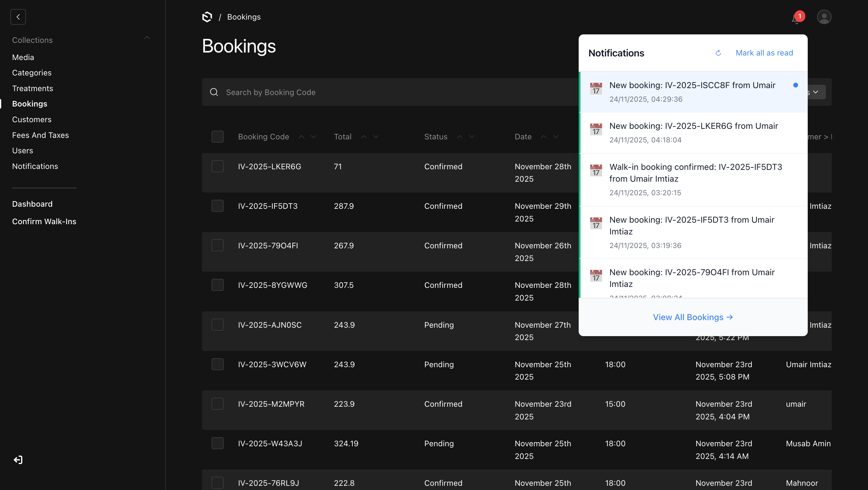Click the back arrow above the sidebar
The width and height of the screenshot is (868, 490).
[x=18, y=17]
